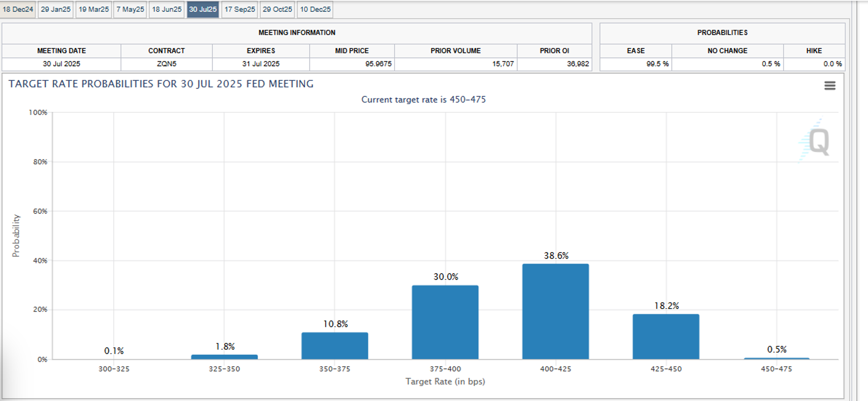Click the 30.0% bar for 375-400
Screen dimensions: 868x401
pyautogui.click(x=445, y=322)
